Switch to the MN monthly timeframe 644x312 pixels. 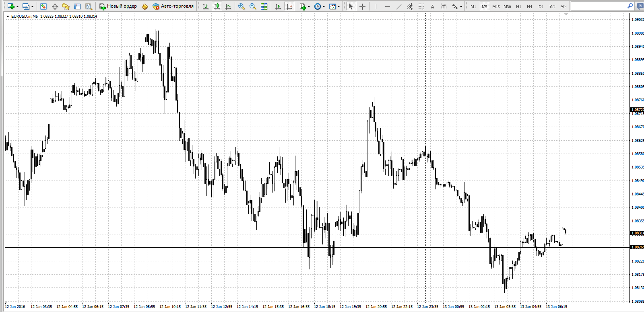(563, 6)
